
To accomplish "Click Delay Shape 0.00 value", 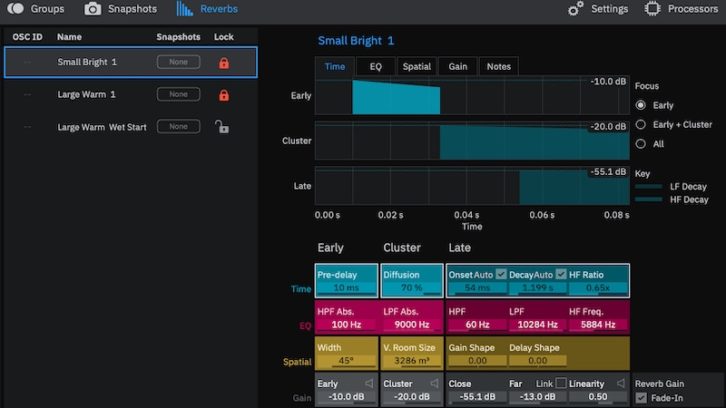I will [x=538, y=361].
